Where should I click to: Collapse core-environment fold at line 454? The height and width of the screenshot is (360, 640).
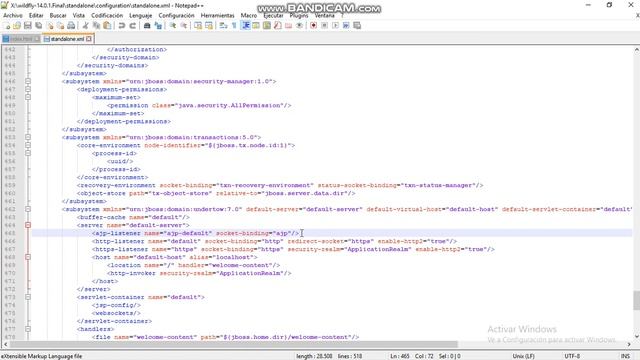coord(28,145)
